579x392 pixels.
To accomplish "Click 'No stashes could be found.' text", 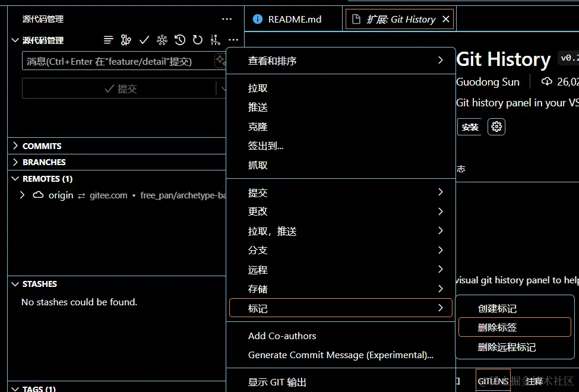I will pyautogui.click(x=79, y=302).
